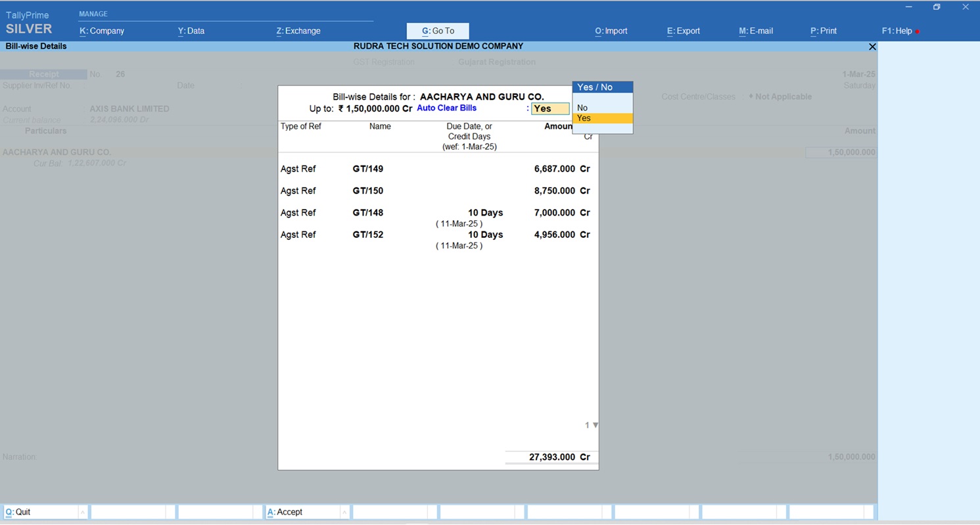Minimize the TallyPrime window
The width and height of the screenshot is (980, 525).
[x=908, y=7]
